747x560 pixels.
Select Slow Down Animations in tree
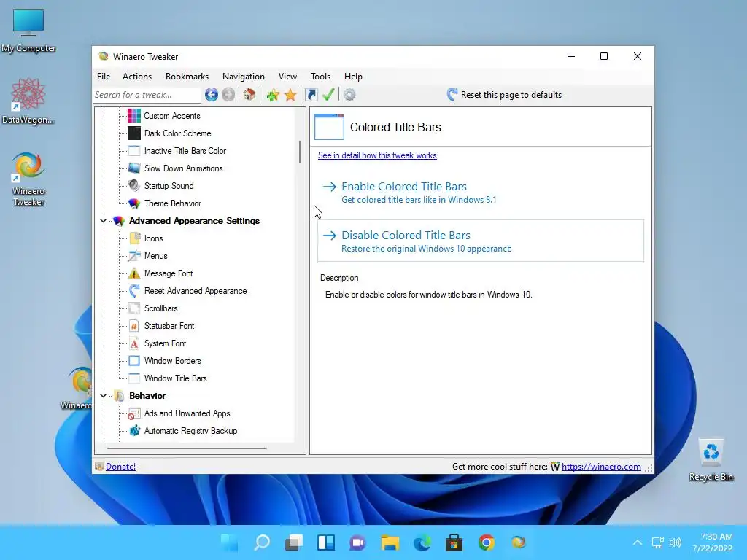[x=183, y=168]
